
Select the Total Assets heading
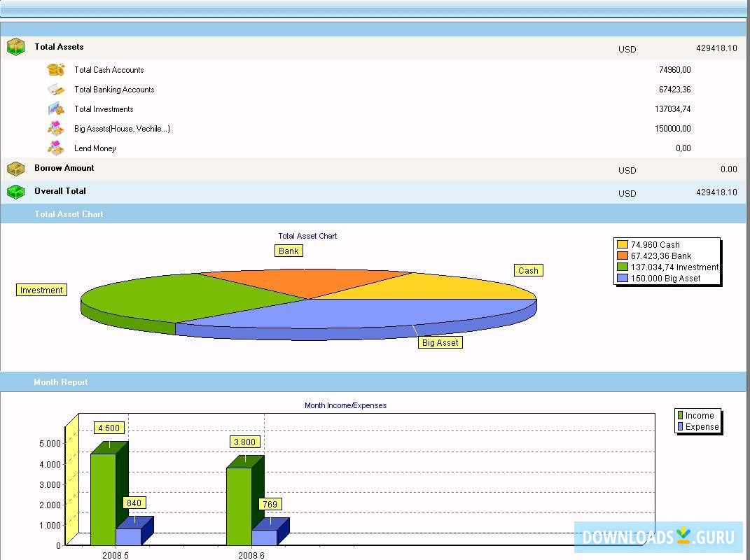pyautogui.click(x=59, y=47)
